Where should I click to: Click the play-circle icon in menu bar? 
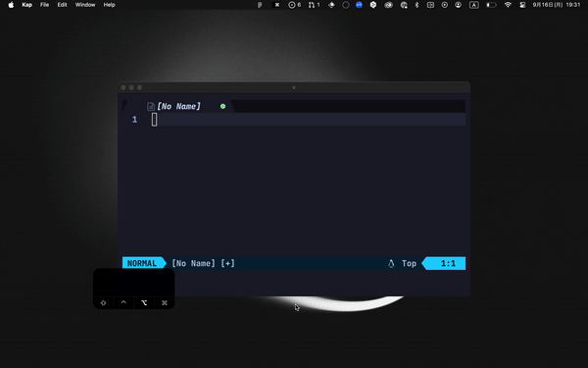(444, 5)
